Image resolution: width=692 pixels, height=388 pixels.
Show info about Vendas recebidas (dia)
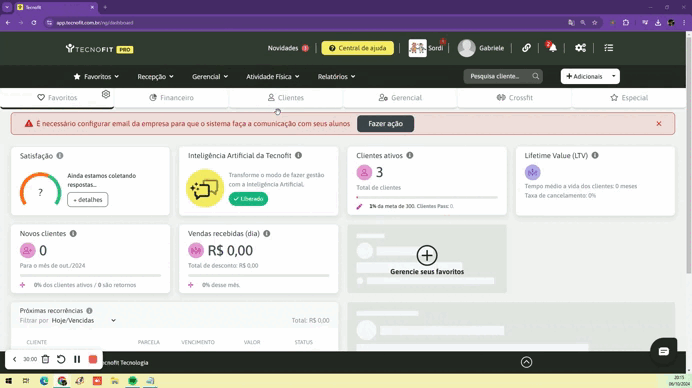[267, 234]
